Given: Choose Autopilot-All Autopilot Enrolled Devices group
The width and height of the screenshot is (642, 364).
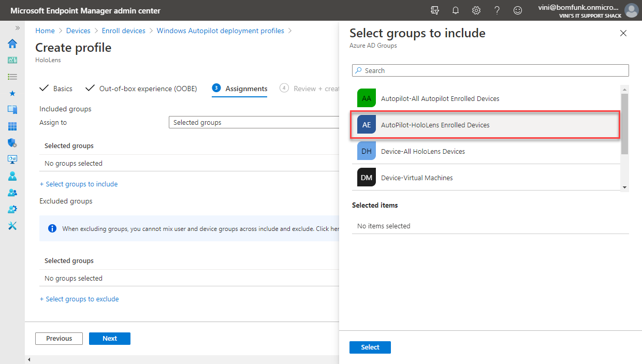Looking at the screenshot, I should pos(486,98).
